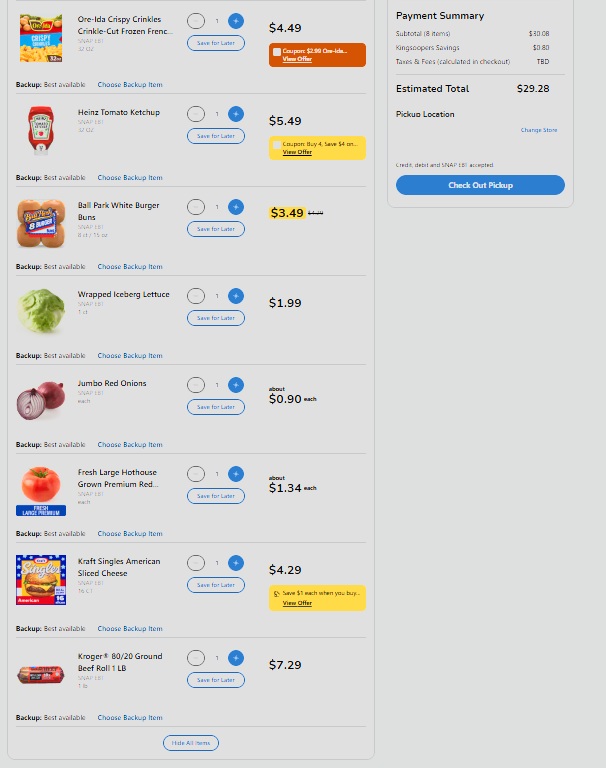
Task: Click Change Store link
Action: pyautogui.click(x=539, y=130)
